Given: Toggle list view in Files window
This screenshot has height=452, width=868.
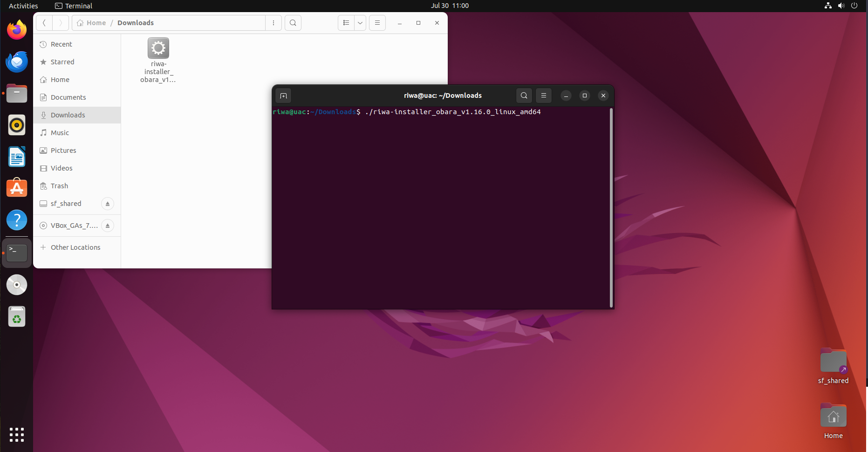Looking at the screenshot, I should [x=346, y=23].
